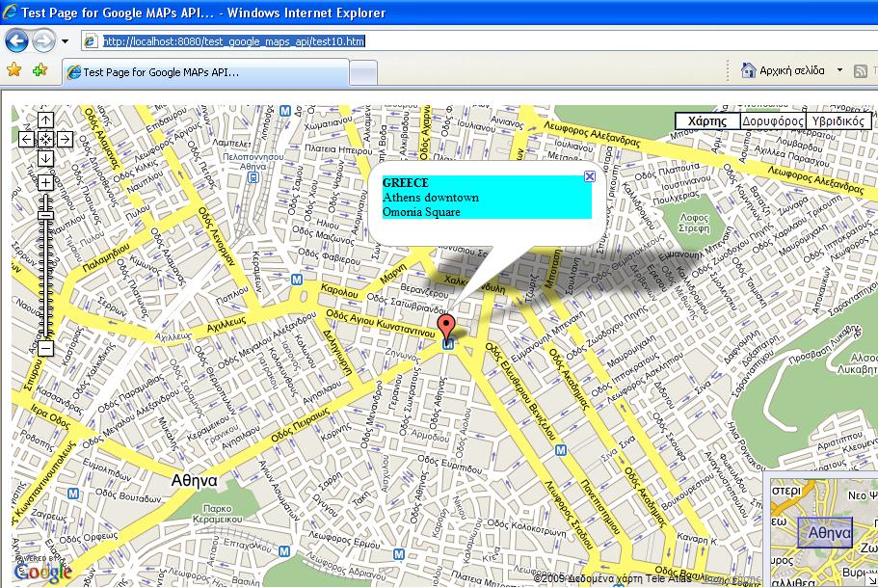Select the Test Page for Google MAPs tab

(x=205, y=72)
